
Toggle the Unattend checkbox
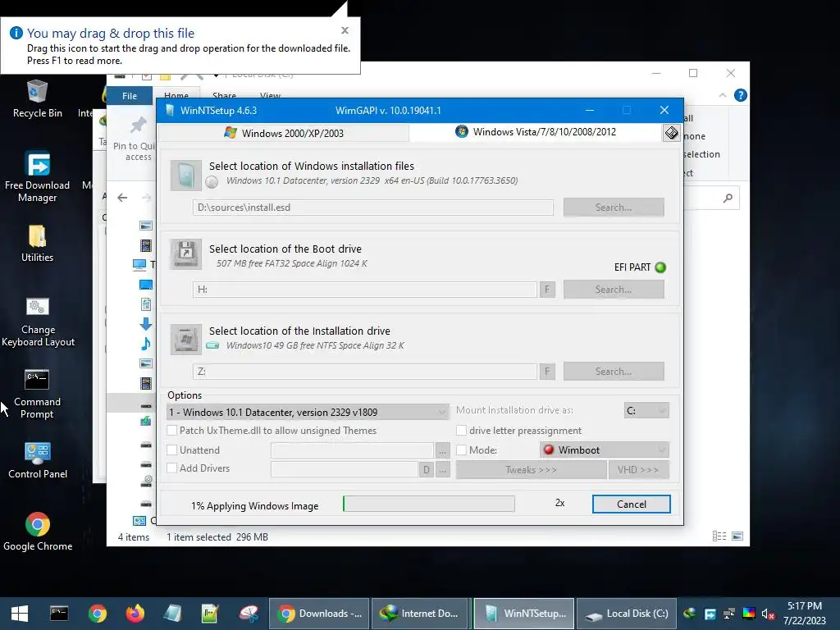click(172, 450)
